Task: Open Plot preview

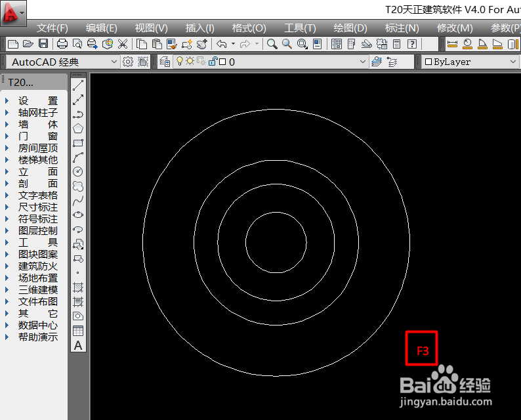Action: point(77,44)
